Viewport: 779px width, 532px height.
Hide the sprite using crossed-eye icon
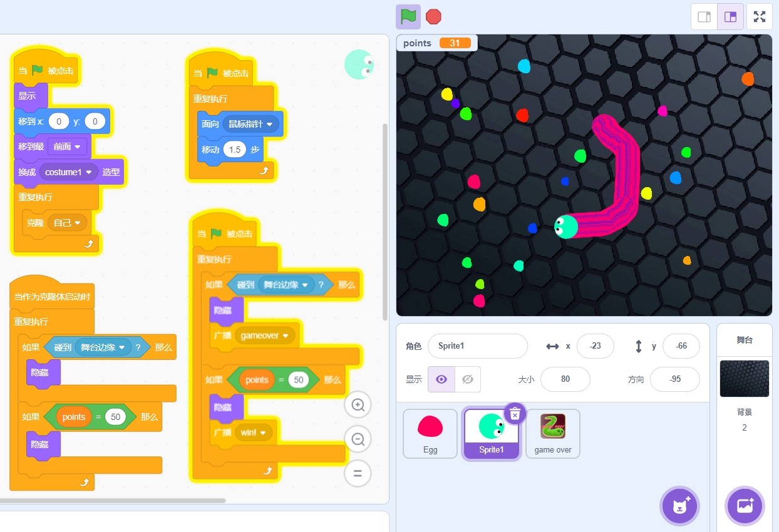pos(467,379)
